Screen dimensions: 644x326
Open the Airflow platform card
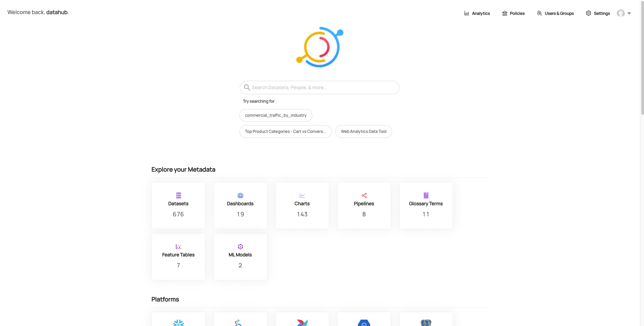[302, 319]
